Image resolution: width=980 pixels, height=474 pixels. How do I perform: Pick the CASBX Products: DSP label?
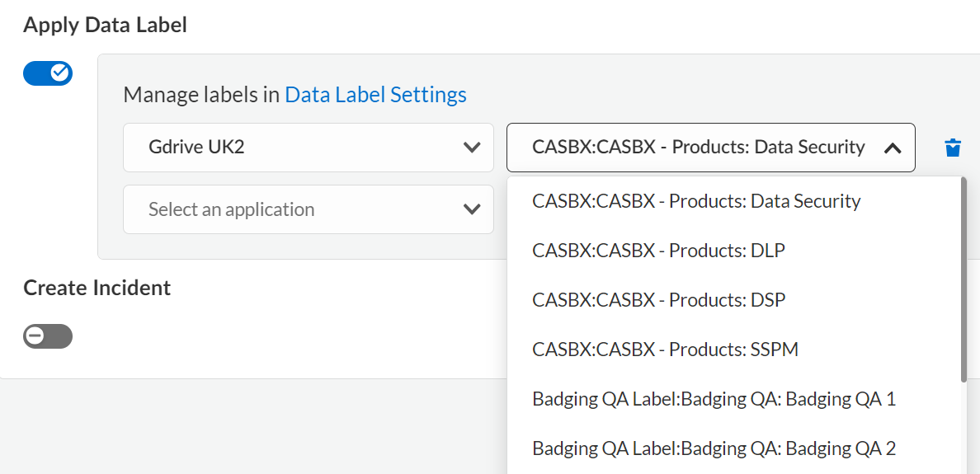658,300
